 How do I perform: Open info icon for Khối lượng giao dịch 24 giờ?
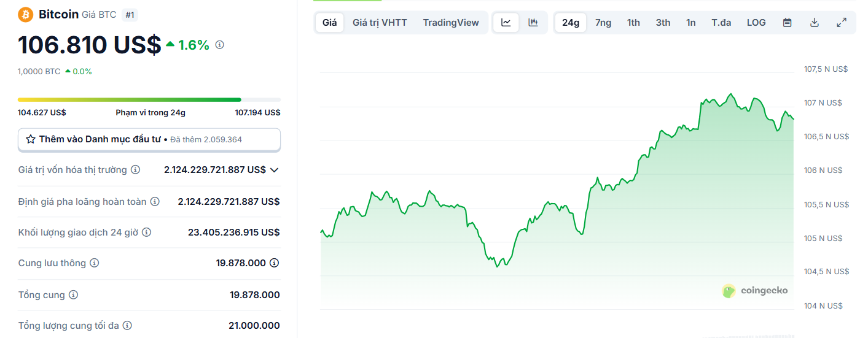coord(146,232)
